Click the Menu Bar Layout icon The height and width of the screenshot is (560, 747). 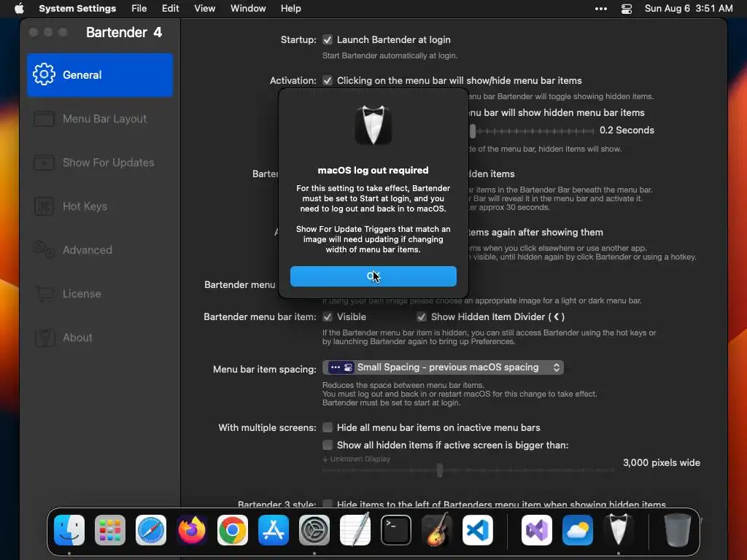44,119
